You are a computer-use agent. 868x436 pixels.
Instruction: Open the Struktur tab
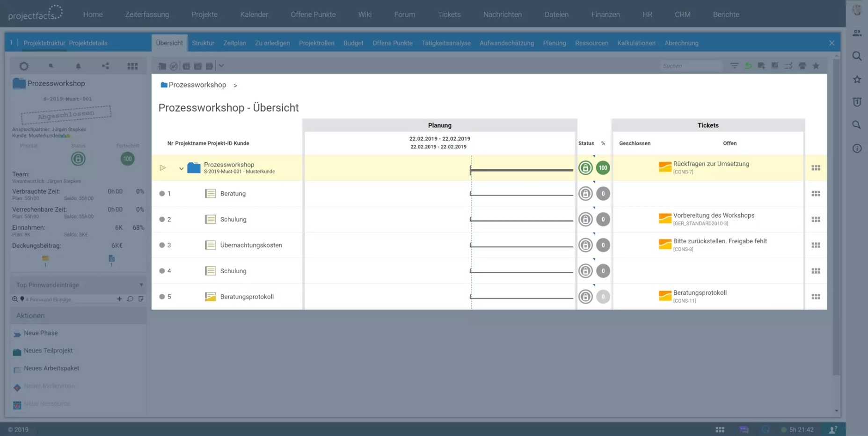[203, 43]
